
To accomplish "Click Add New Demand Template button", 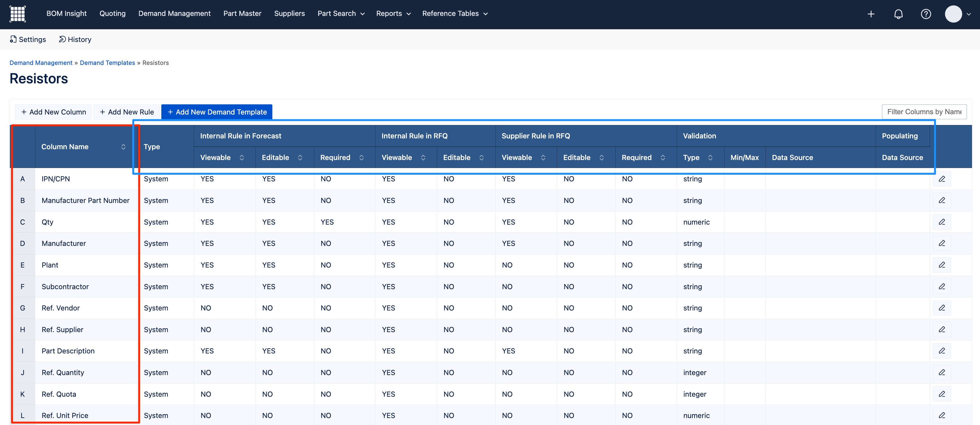I will pos(217,112).
